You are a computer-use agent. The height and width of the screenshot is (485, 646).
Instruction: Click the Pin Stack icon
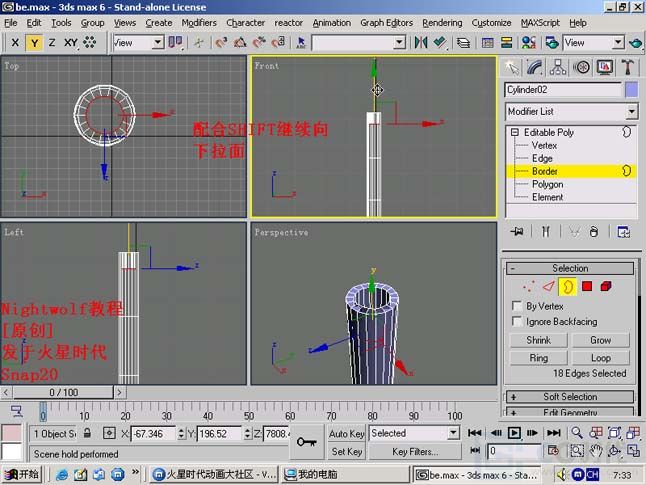coord(517,232)
